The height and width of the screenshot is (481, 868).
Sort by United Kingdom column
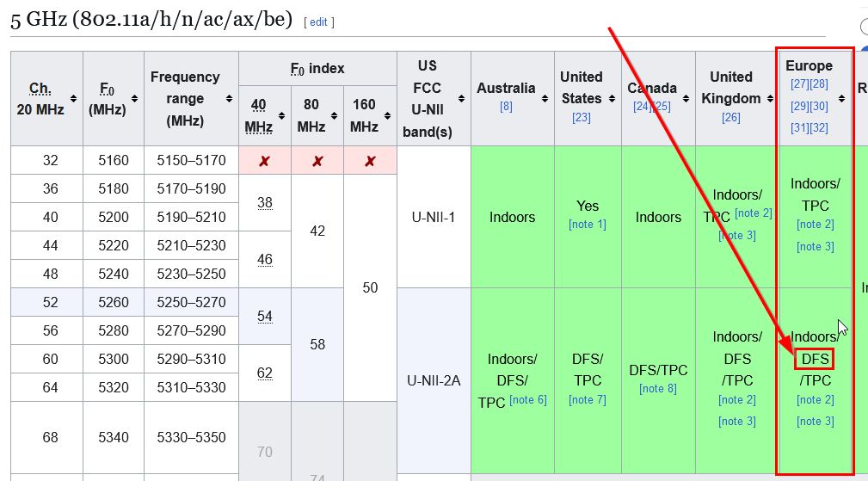[770, 99]
